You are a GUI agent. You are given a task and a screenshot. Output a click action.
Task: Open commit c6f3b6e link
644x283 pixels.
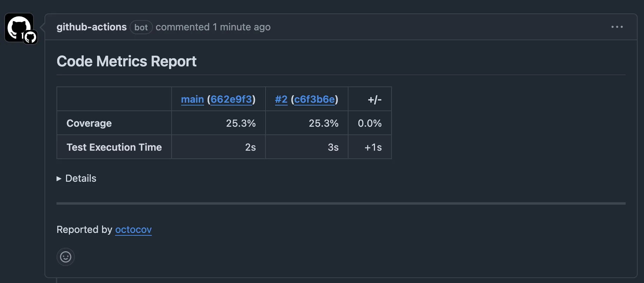click(x=314, y=100)
